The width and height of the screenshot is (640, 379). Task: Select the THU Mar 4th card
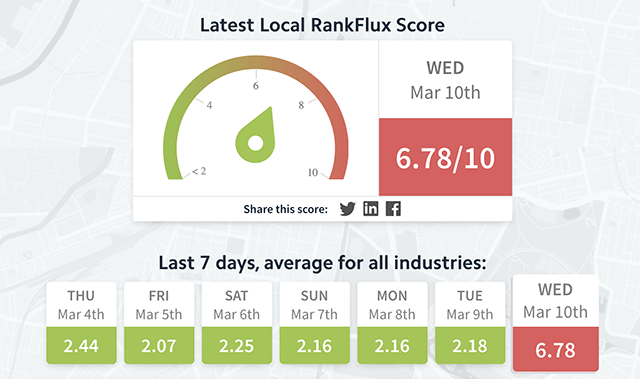(x=81, y=323)
